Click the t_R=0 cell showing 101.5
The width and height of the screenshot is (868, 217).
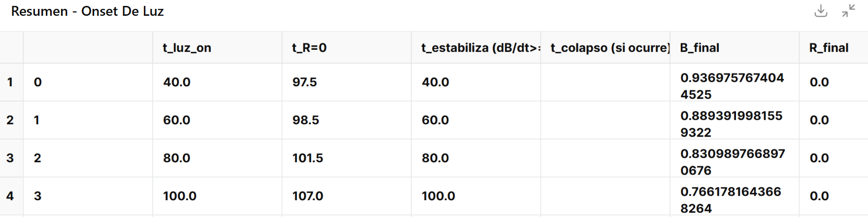(x=307, y=158)
